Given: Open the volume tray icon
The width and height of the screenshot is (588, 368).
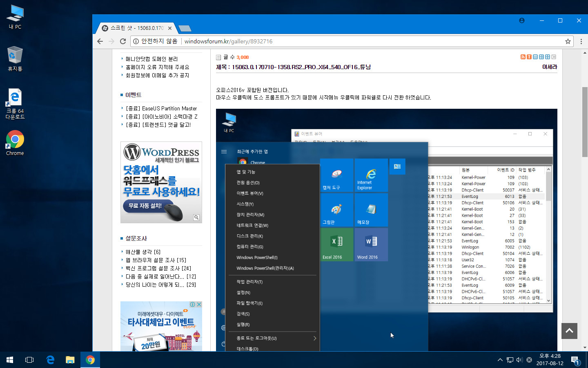Looking at the screenshot, I should pyautogui.click(x=519, y=360).
